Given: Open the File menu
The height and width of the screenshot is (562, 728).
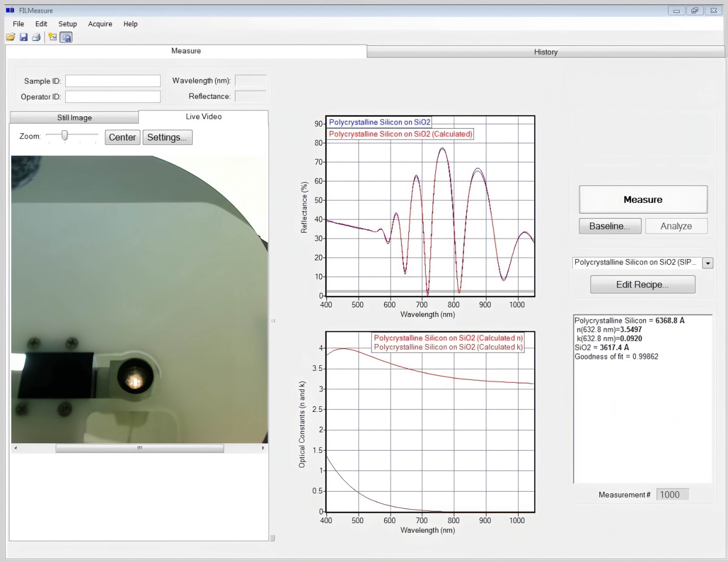Looking at the screenshot, I should (18, 24).
